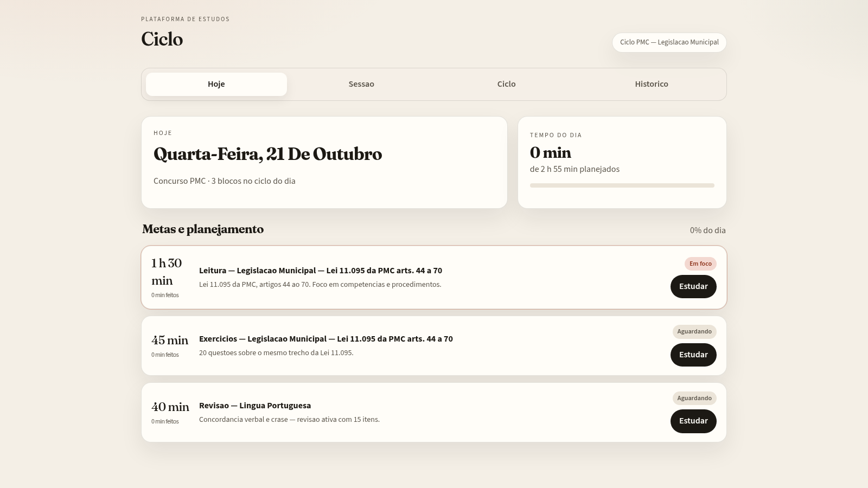The width and height of the screenshot is (868, 488).
Task: Click the Em foco badge
Action: 700,264
